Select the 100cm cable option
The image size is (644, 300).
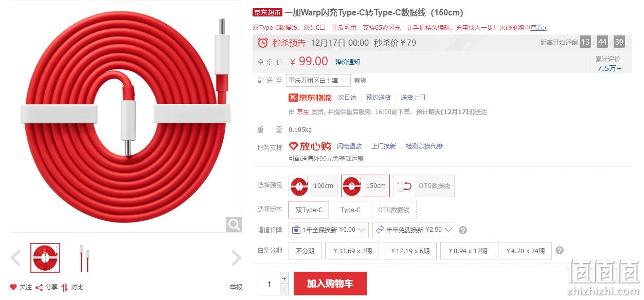click(313, 186)
